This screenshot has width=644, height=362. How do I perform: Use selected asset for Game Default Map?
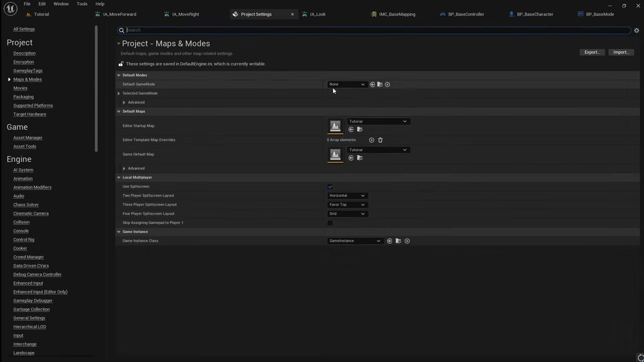click(x=351, y=158)
